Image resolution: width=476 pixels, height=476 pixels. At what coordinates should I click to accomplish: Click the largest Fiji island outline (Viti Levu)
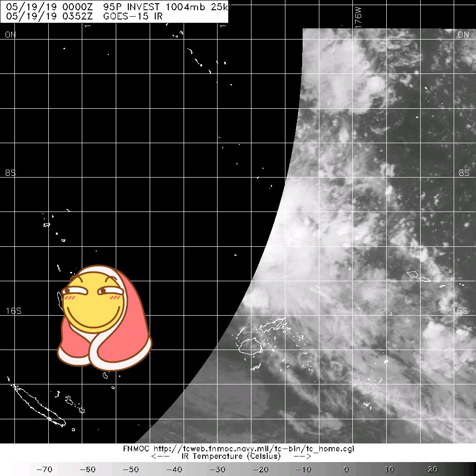tap(251, 346)
